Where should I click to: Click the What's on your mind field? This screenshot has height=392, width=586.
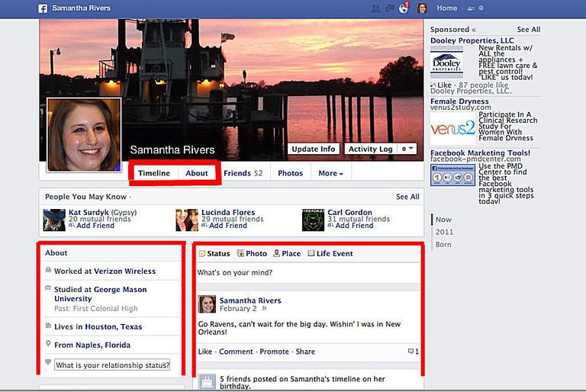click(308, 273)
